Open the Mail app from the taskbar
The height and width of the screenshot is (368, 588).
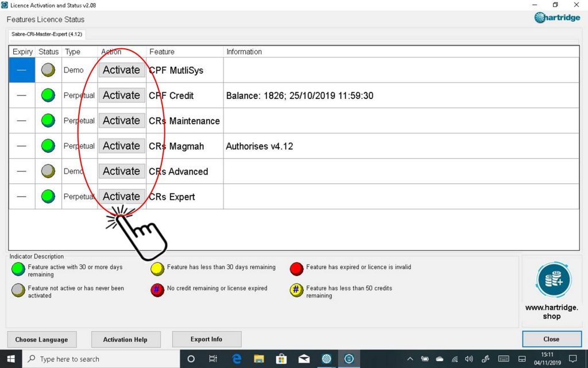click(304, 359)
